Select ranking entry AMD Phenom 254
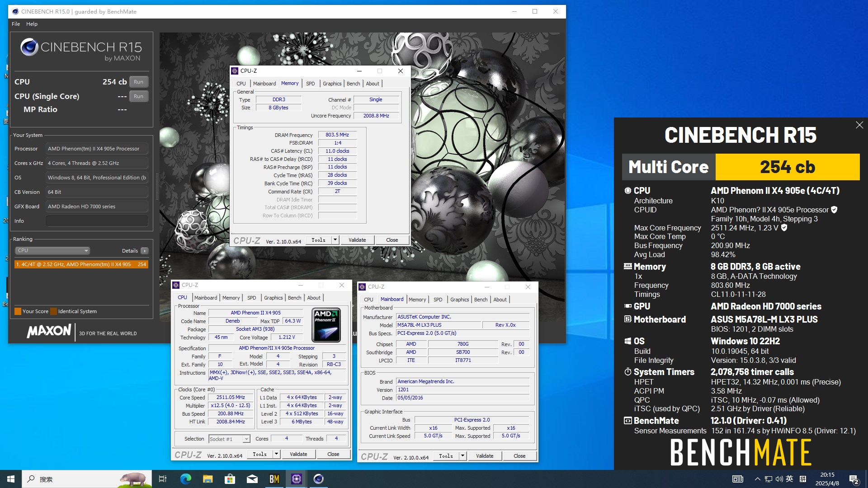 pyautogui.click(x=81, y=264)
